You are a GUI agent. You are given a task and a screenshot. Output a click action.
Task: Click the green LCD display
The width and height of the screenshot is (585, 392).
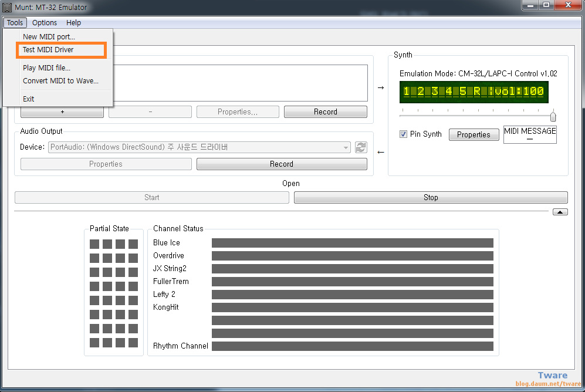tap(474, 92)
